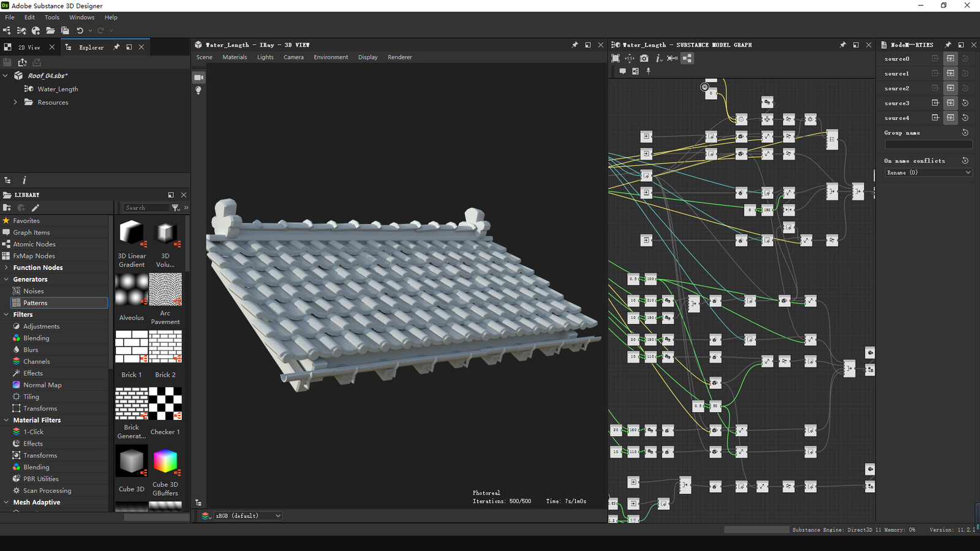This screenshot has height=551, width=980.
Task: Open the Materials menu in 3D view
Action: pos(235,57)
